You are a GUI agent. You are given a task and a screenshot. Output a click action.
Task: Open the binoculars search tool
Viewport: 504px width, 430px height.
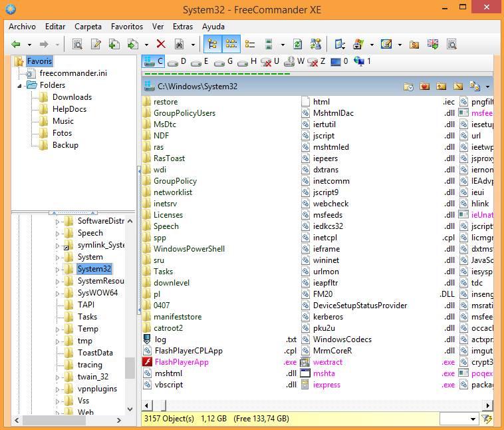(x=180, y=44)
